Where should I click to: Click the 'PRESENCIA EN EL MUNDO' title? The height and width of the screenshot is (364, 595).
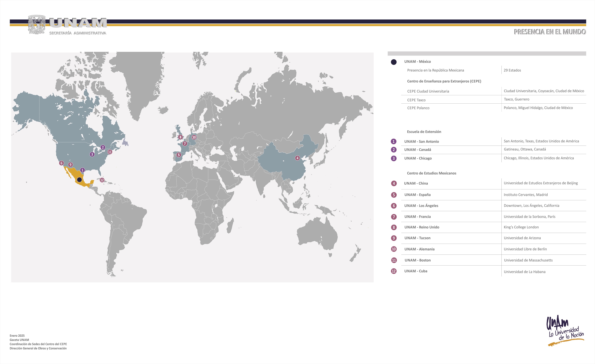point(550,32)
